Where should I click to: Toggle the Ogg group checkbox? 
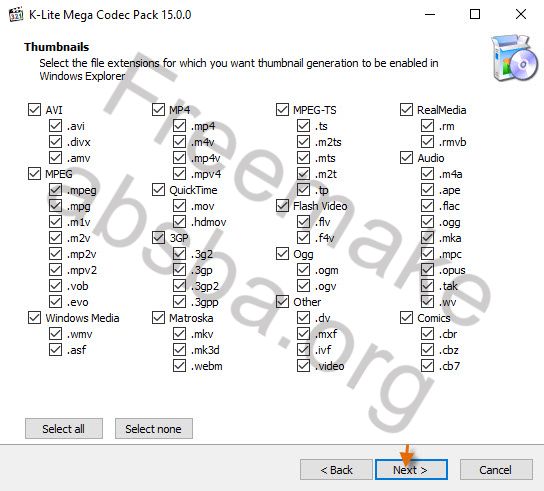[282, 254]
